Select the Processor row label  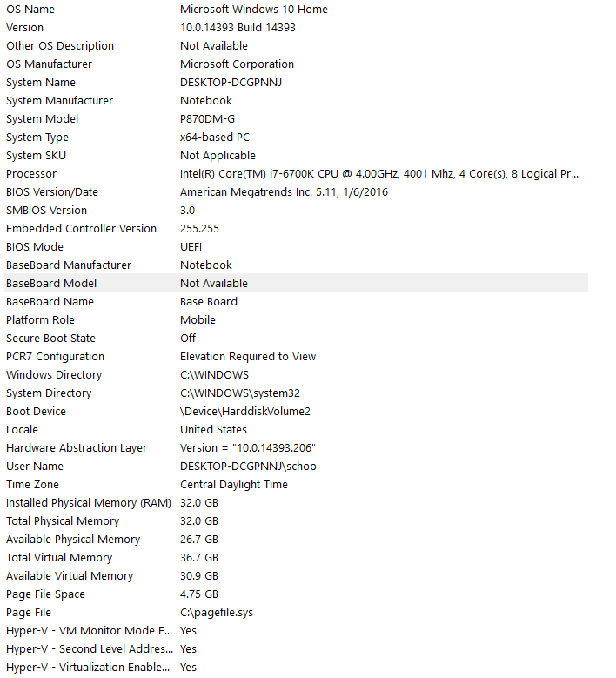click(31, 174)
